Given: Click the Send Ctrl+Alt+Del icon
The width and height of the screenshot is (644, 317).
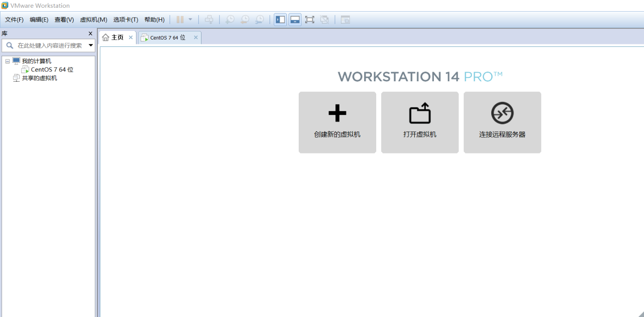Looking at the screenshot, I should pos(209,19).
